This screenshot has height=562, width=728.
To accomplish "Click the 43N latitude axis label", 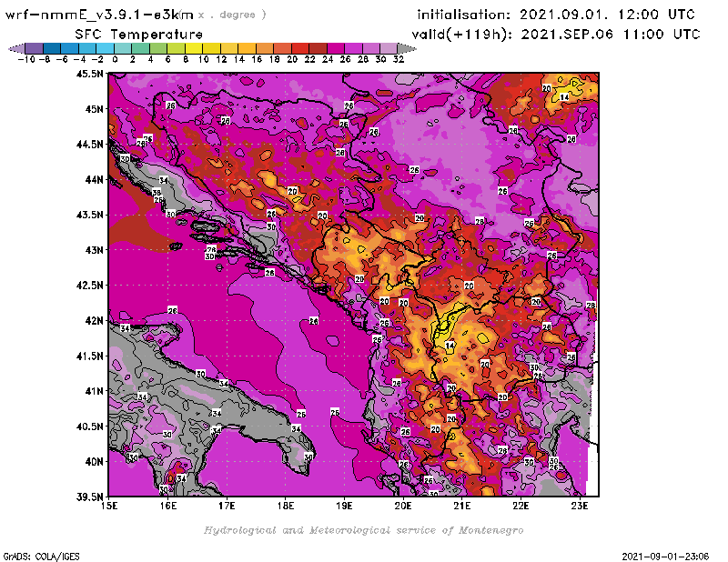I will point(94,250).
